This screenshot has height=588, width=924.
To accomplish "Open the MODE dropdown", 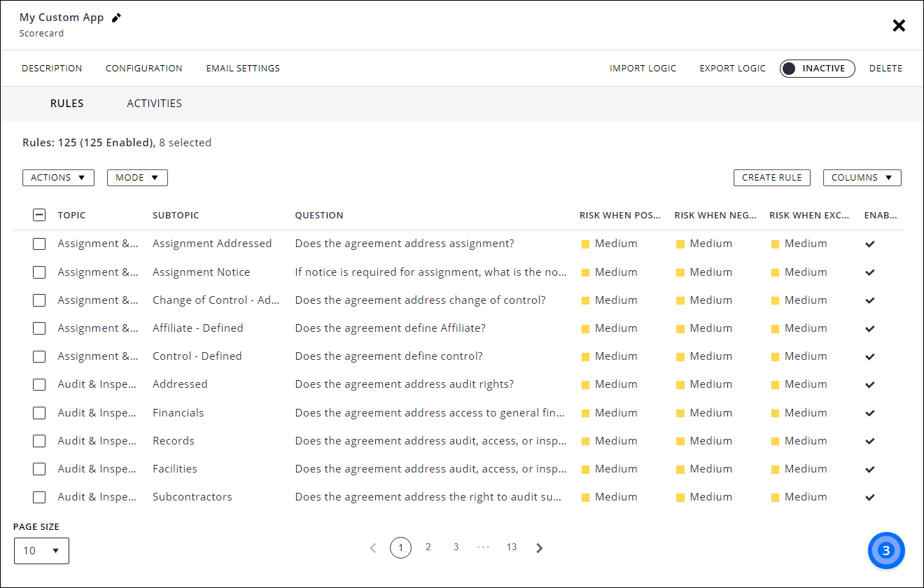I will coord(137,177).
